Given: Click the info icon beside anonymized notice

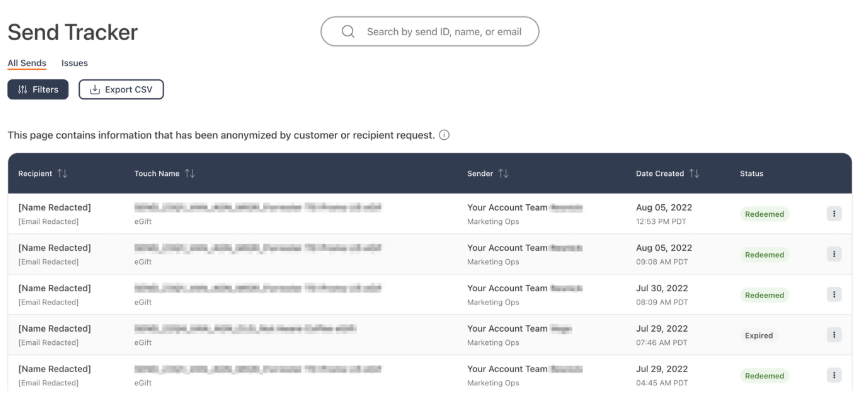Looking at the screenshot, I should (x=444, y=135).
